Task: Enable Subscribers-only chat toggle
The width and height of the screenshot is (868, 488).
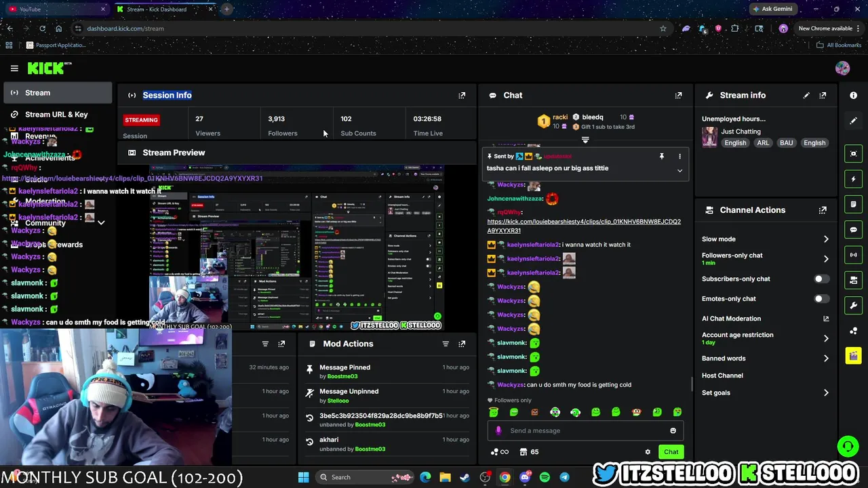Action: click(x=821, y=279)
